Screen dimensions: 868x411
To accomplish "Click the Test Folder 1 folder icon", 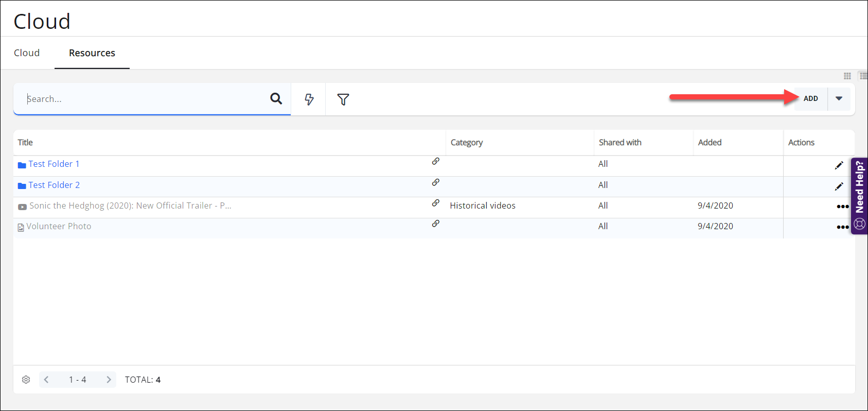I will [x=22, y=165].
